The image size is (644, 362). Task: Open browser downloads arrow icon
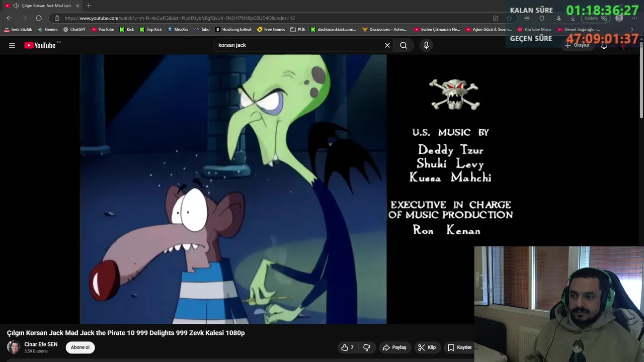pyautogui.click(x=573, y=18)
